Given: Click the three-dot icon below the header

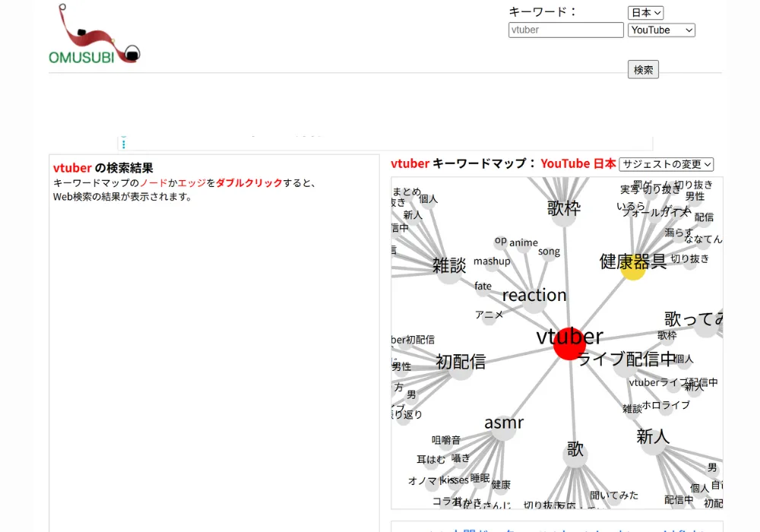Looking at the screenshot, I should [x=124, y=142].
